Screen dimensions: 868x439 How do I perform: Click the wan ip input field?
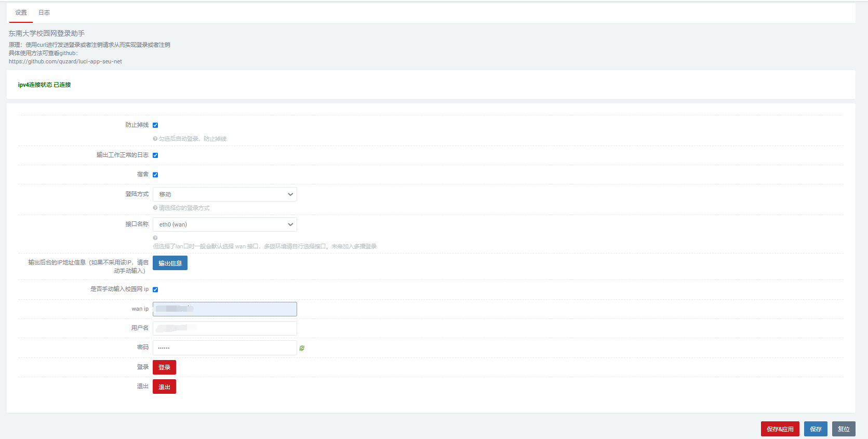(225, 309)
